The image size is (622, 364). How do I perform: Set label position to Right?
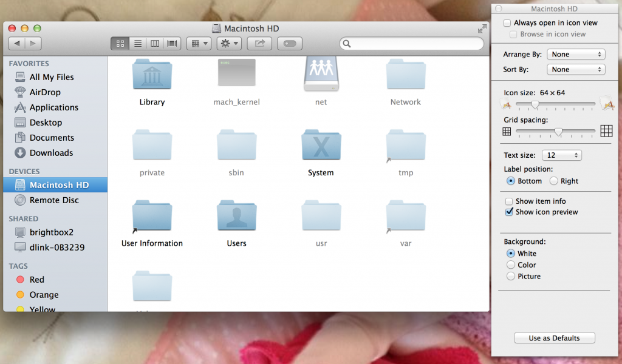pyautogui.click(x=554, y=181)
